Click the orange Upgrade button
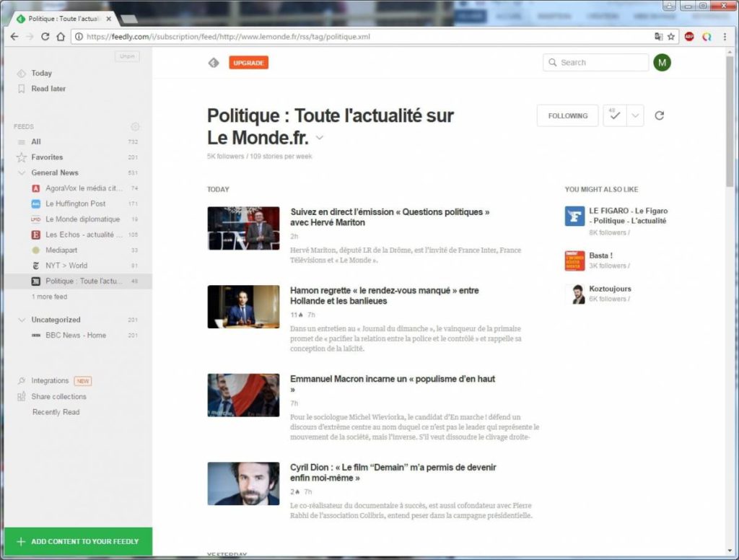The width and height of the screenshot is (739, 560). pyautogui.click(x=249, y=63)
